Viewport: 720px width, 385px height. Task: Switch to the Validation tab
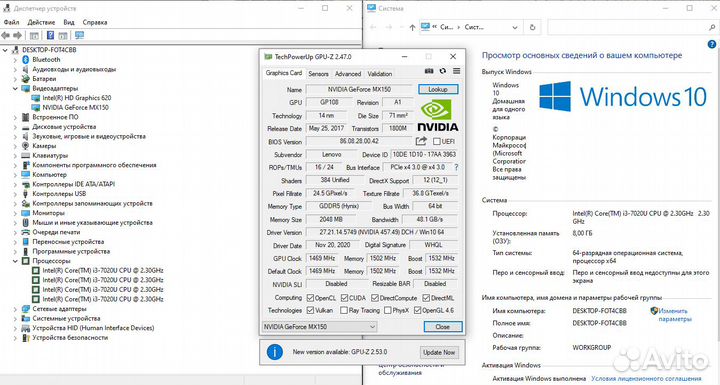click(x=380, y=74)
